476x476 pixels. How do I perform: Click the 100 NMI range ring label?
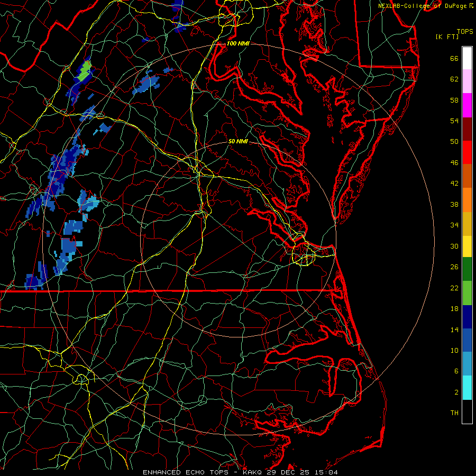(x=238, y=43)
